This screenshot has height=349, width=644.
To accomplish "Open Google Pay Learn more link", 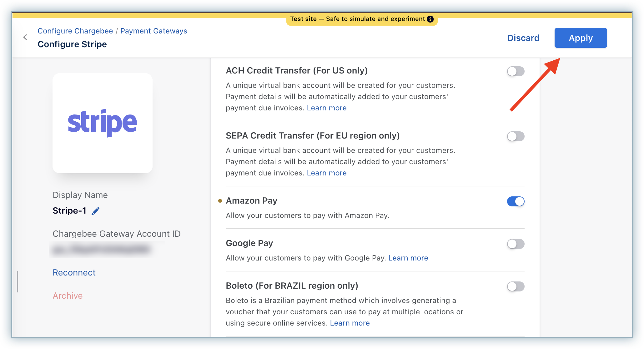I will pos(408,258).
